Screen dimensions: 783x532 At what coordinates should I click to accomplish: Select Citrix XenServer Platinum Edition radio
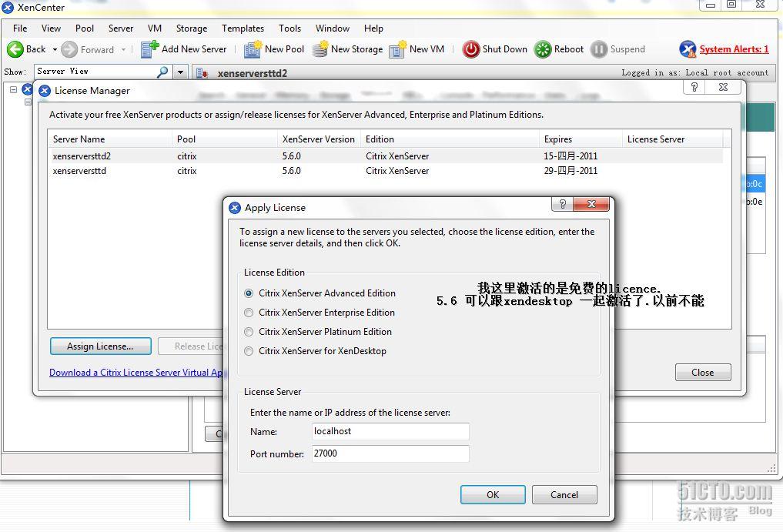(249, 332)
